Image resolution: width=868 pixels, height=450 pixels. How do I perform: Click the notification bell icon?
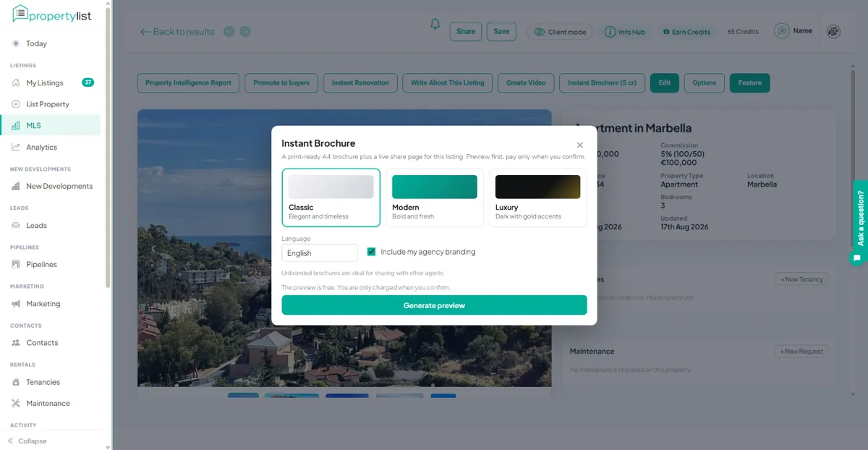click(435, 25)
